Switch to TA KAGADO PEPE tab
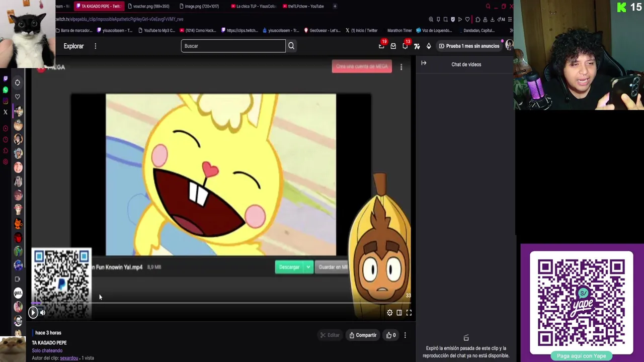This screenshot has height=362, width=644. click(x=99, y=6)
